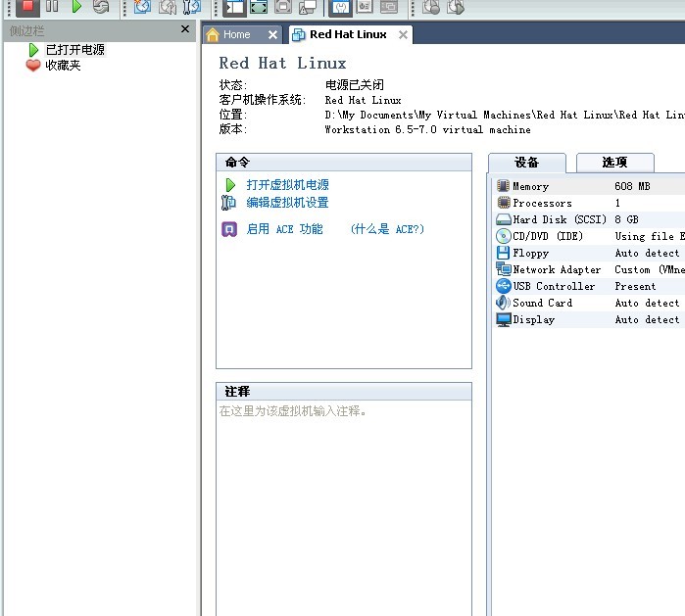Click the Suspend (pause) toolbar icon
The image size is (685, 616).
52,7
